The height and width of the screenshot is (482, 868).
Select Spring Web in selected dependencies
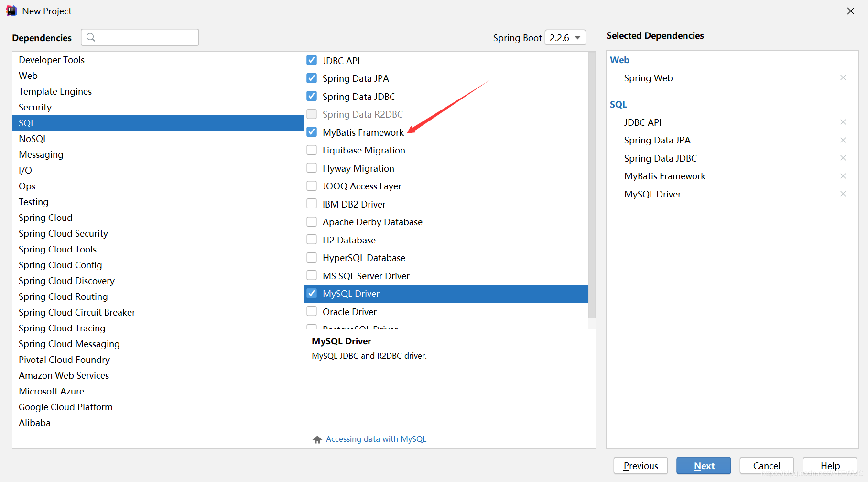pos(648,78)
